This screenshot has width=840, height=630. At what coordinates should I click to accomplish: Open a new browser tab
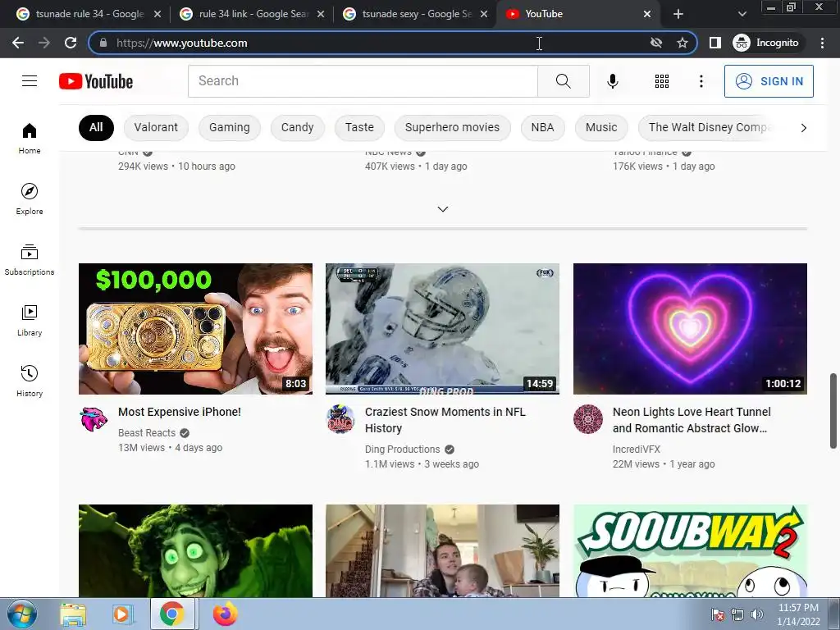click(x=678, y=14)
